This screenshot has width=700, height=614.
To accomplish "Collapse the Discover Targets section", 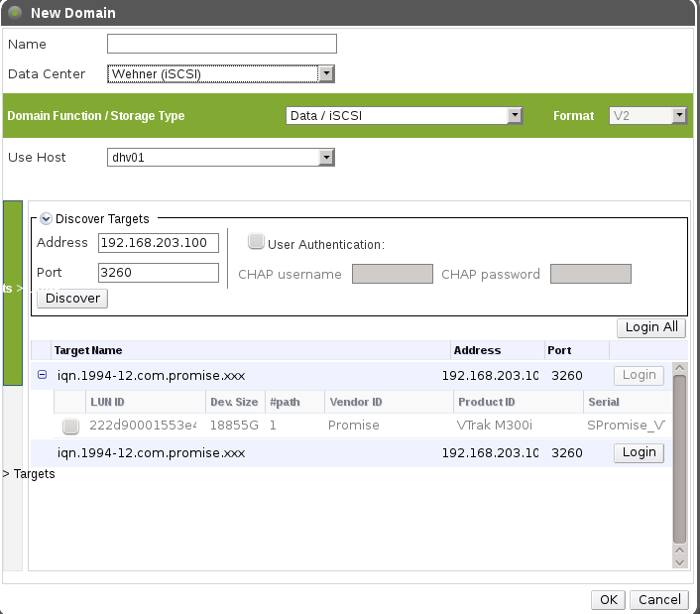I will pyautogui.click(x=46, y=219).
